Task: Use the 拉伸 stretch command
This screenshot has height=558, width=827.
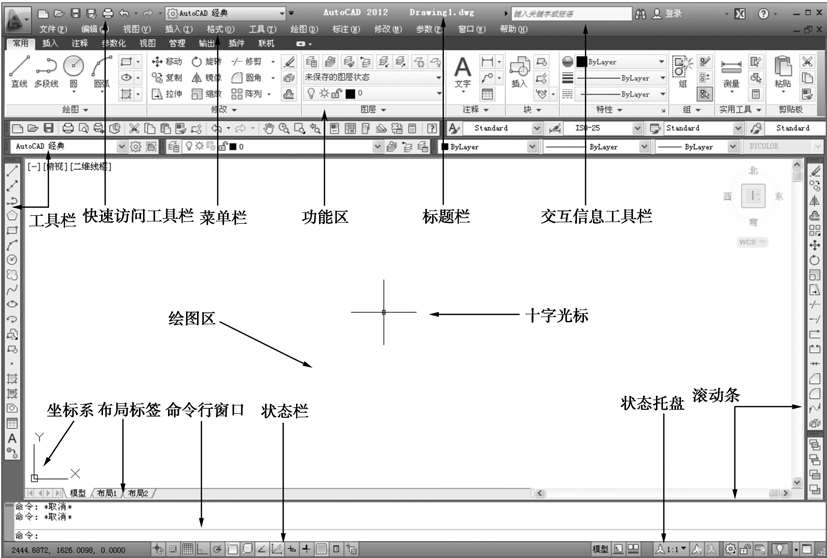Action: (x=167, y=94)
